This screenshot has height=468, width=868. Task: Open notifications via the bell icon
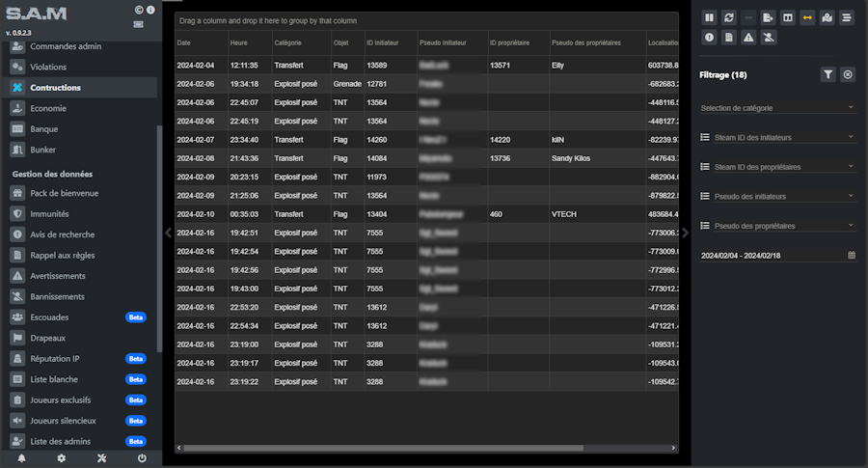(21, 457)
